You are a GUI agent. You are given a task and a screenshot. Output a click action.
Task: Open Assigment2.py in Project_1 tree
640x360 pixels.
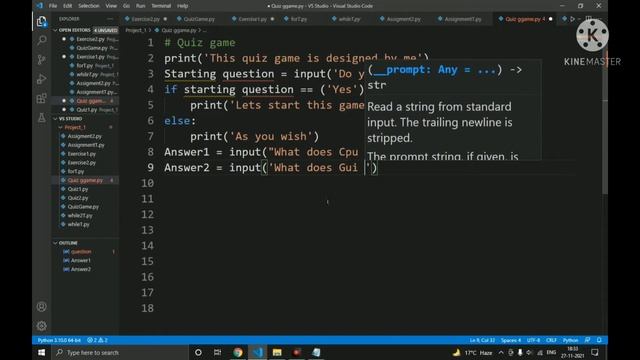point(84,136)
